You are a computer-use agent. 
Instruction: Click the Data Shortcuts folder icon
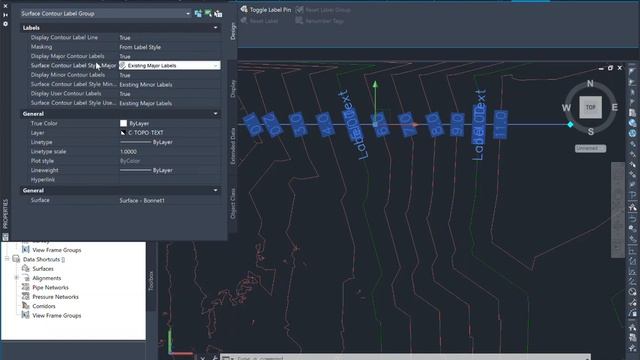(x=16, y=259)
